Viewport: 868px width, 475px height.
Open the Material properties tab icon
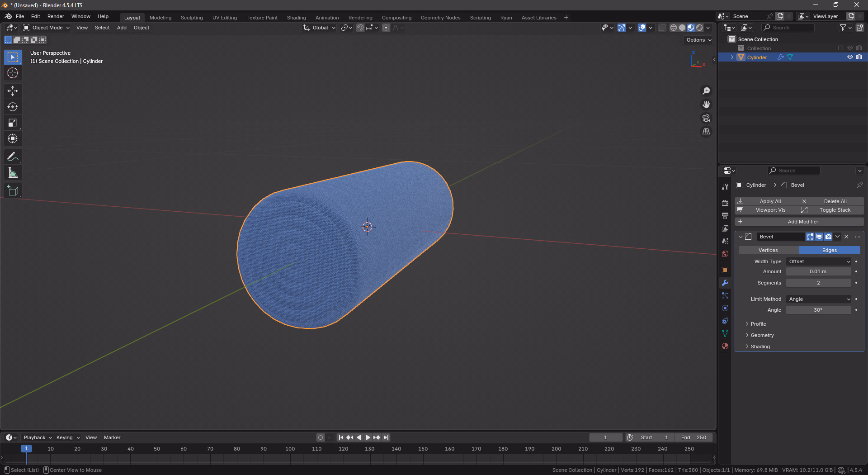[725, 346]
